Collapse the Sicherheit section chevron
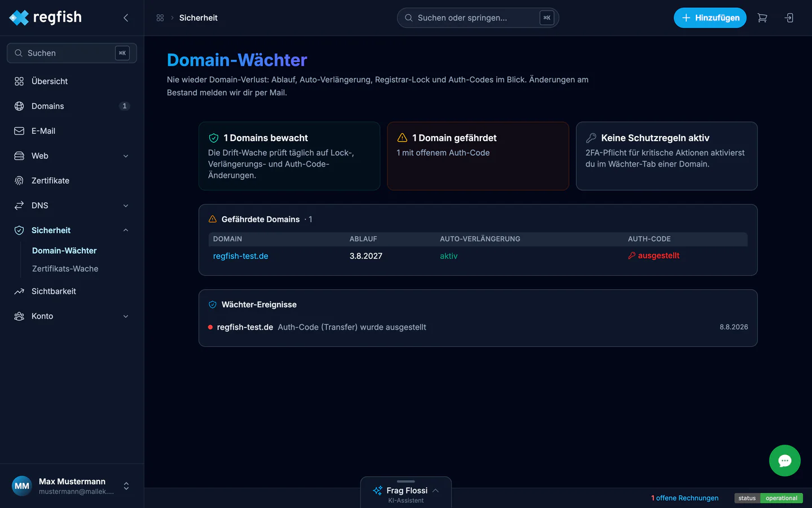This screenshot has width=812, height=508. pyautogui.click(x=126, y=230)
